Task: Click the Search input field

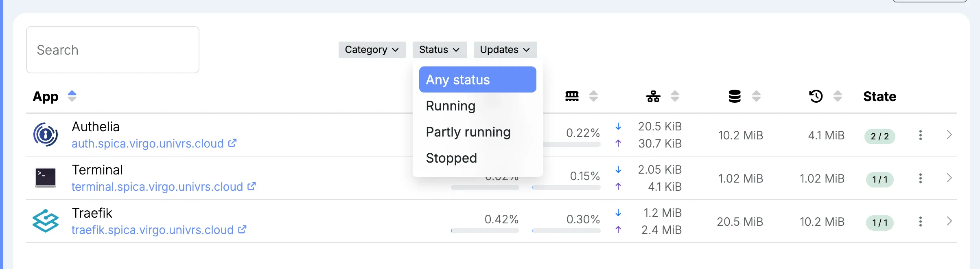Action: [x=113, y=50]
